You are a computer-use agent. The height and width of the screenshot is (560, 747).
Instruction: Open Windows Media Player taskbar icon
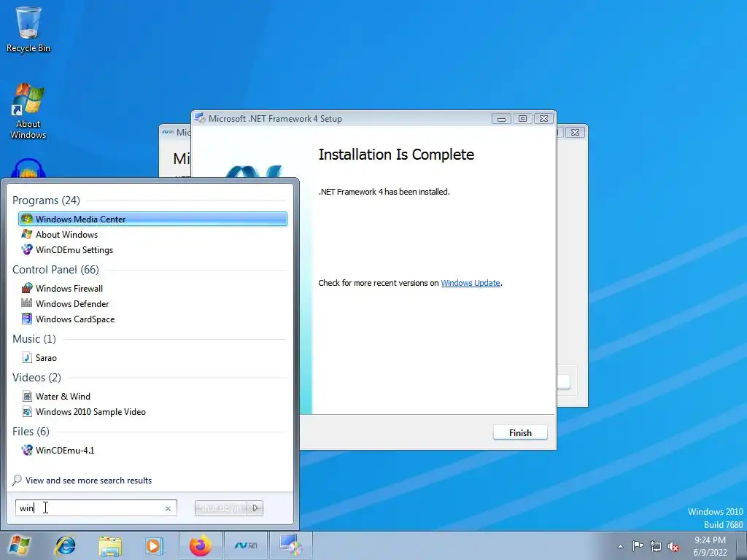coord(153,545)
